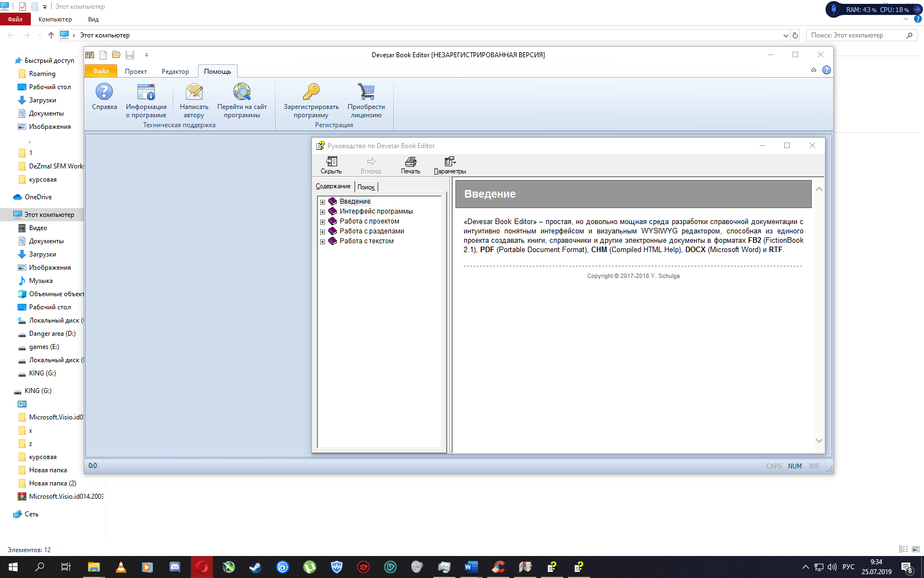924x578 pixels.
Task: Click Печать in help window toolbar
Action: coord(410,165)
